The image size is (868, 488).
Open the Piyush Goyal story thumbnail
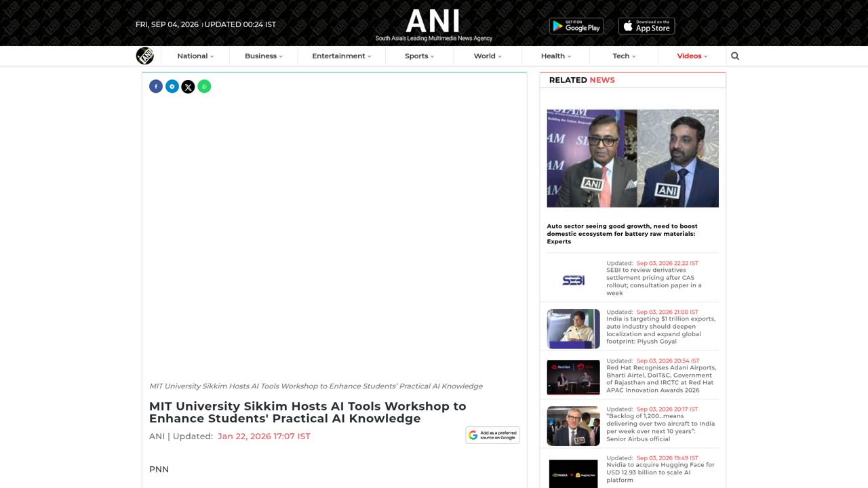[x=574, y=329]
